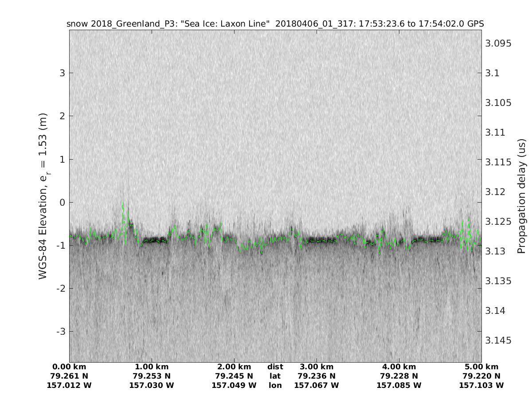This screenshot has width=532, height=399.
Task: Click the "4.00 km" distance tick label
Action: (x=399, y=367)
